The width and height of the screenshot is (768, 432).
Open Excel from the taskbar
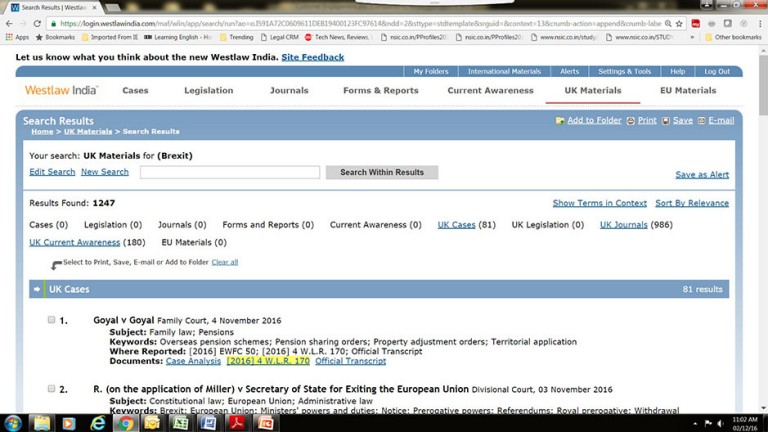(x=181, y=423)
